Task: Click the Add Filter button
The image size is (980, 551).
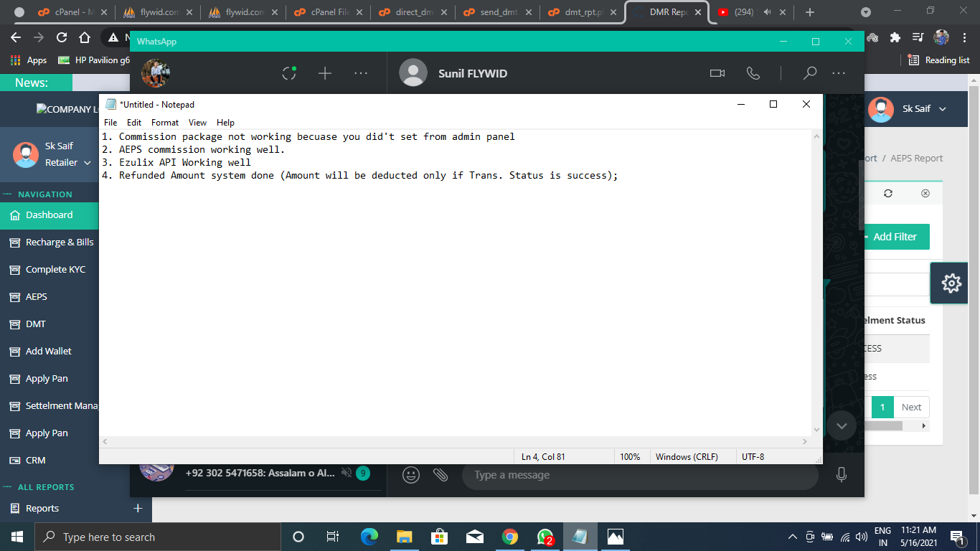Action: (x=895, y=237)
